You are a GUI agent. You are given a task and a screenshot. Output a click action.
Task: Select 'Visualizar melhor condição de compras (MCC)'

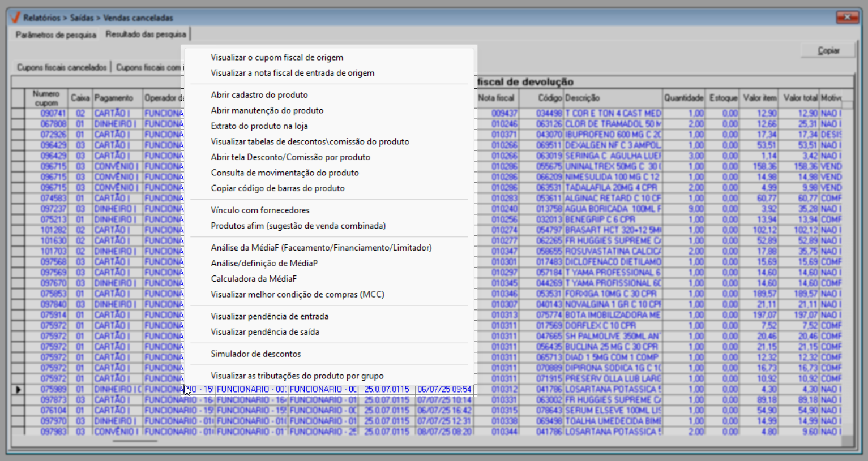[297, 295]
